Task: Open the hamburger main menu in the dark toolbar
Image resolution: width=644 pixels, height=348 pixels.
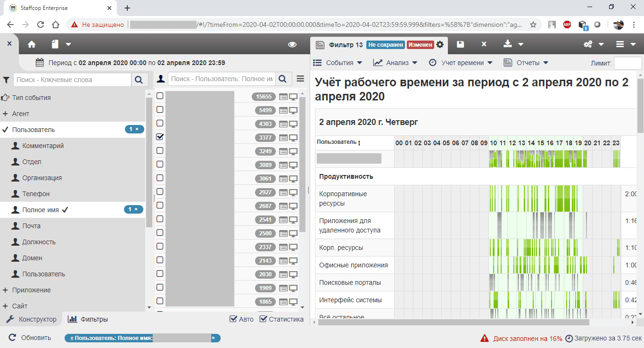Action: pyautogui.click(x=620, y=44)
